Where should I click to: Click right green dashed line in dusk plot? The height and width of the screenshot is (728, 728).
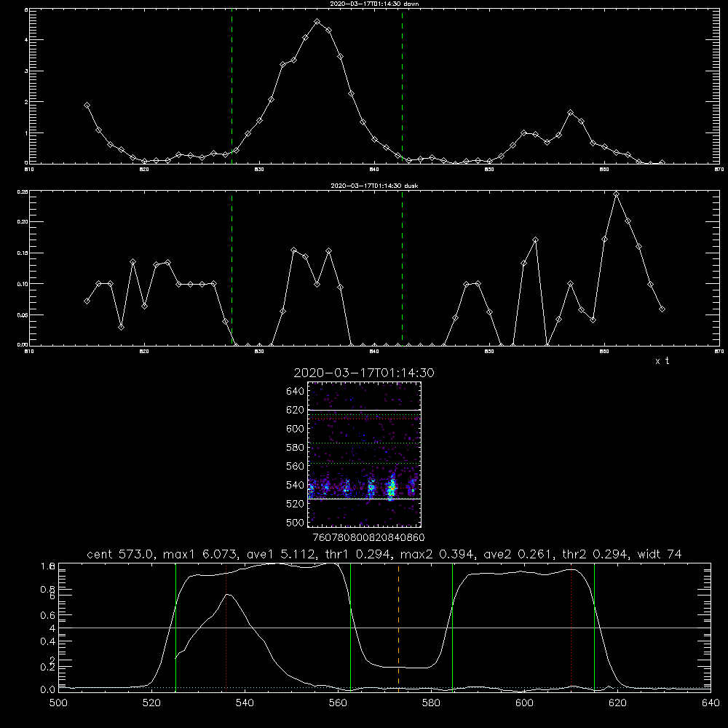pos(402,268)
